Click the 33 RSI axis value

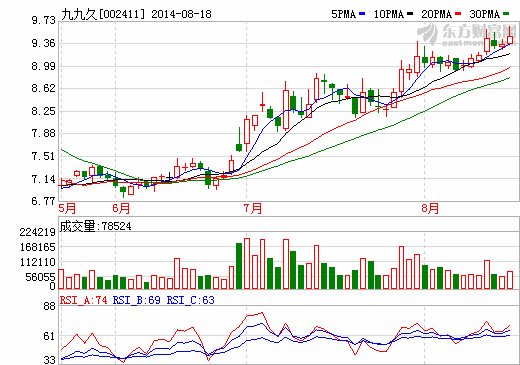pos(50,360)
